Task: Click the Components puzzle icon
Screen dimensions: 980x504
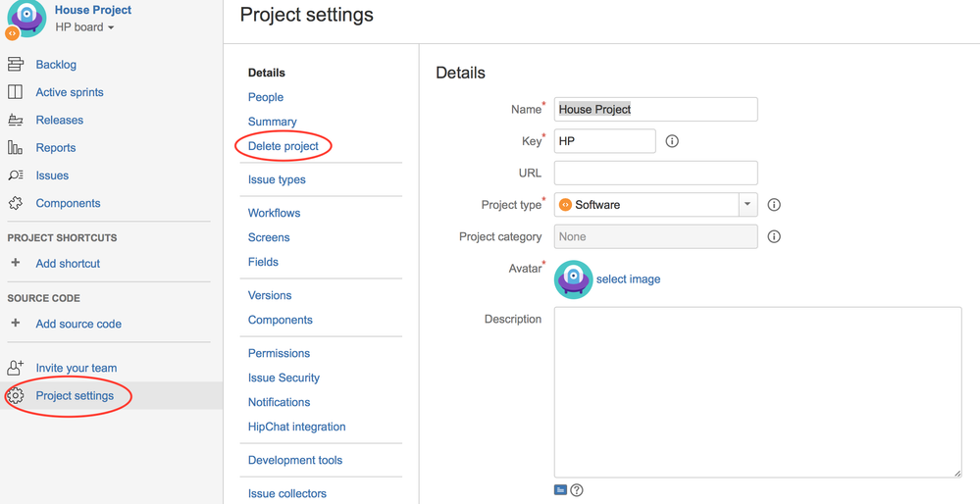Action: [x=16, y=203]
